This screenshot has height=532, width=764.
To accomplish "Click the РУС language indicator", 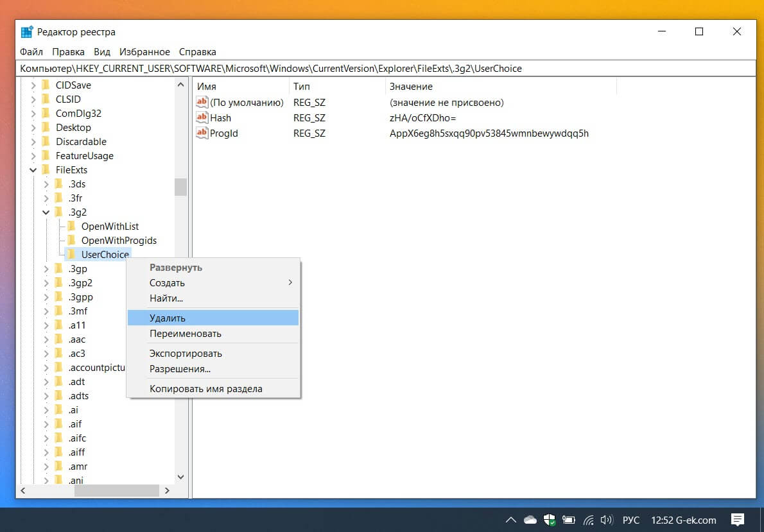I will pyautogui.click(x=631, y=520).
